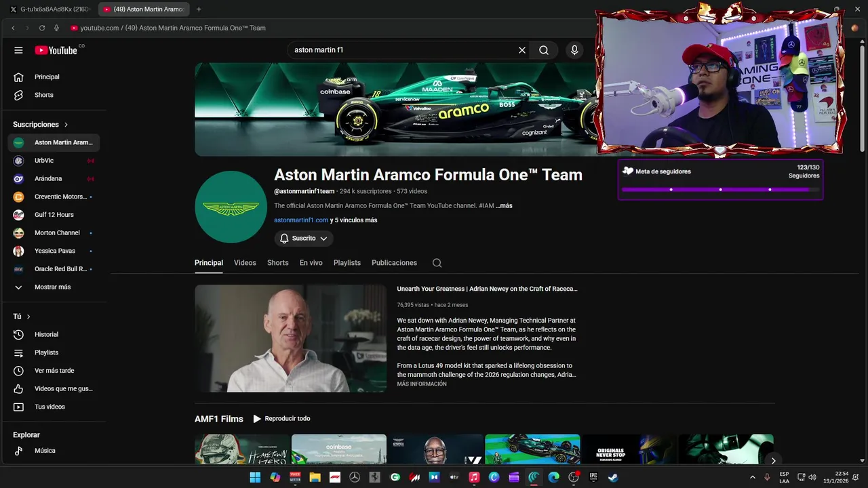868x488 pixels.
Task: Switch to the Videos channel tab
Action: pyautogui.click(x=245, y=263)
